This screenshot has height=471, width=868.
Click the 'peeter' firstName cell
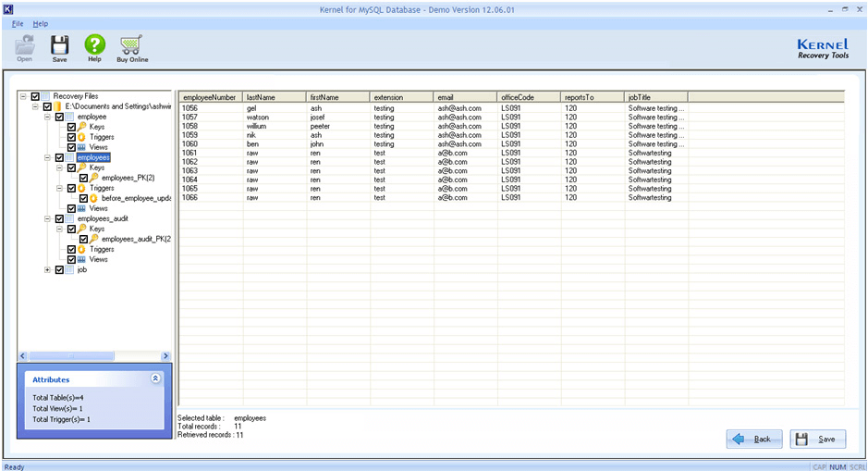point(321,127)
